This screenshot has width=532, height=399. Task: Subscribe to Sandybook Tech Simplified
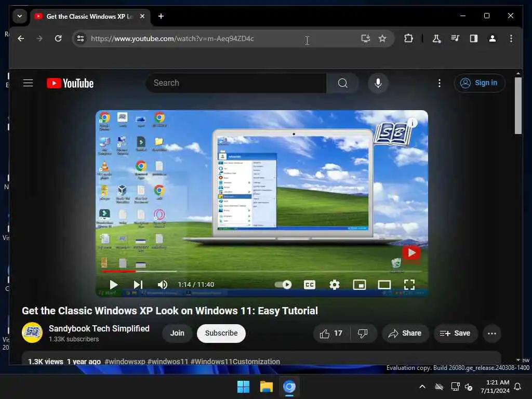click(221, 333)
